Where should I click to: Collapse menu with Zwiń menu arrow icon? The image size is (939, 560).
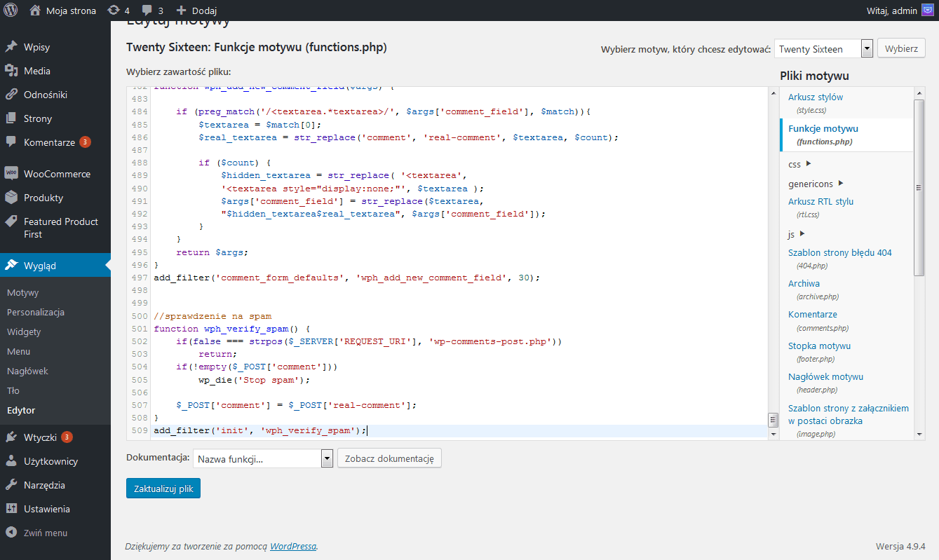[x=11, y=533]
